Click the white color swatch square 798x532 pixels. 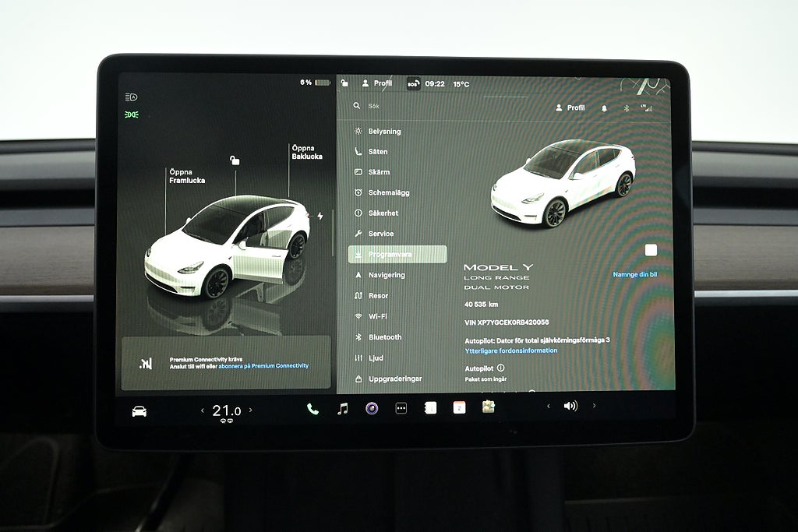(x=651, y=250)
